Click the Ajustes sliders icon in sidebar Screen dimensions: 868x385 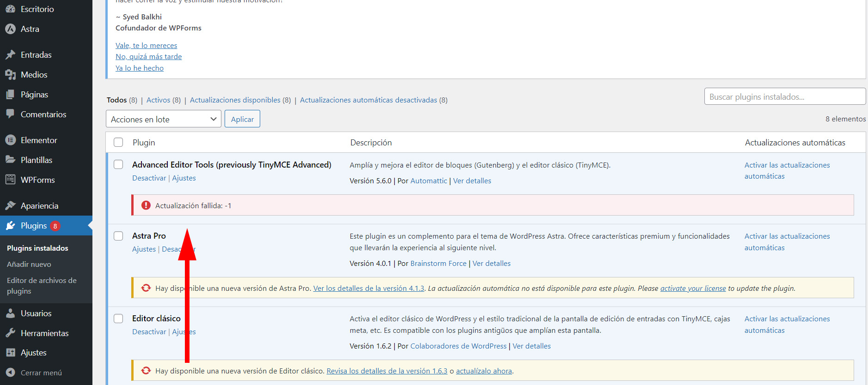pyautogui.click(x=10, y=352)
